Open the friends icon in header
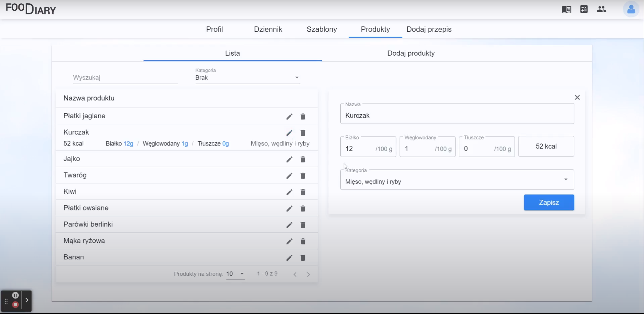 (601, 9)
